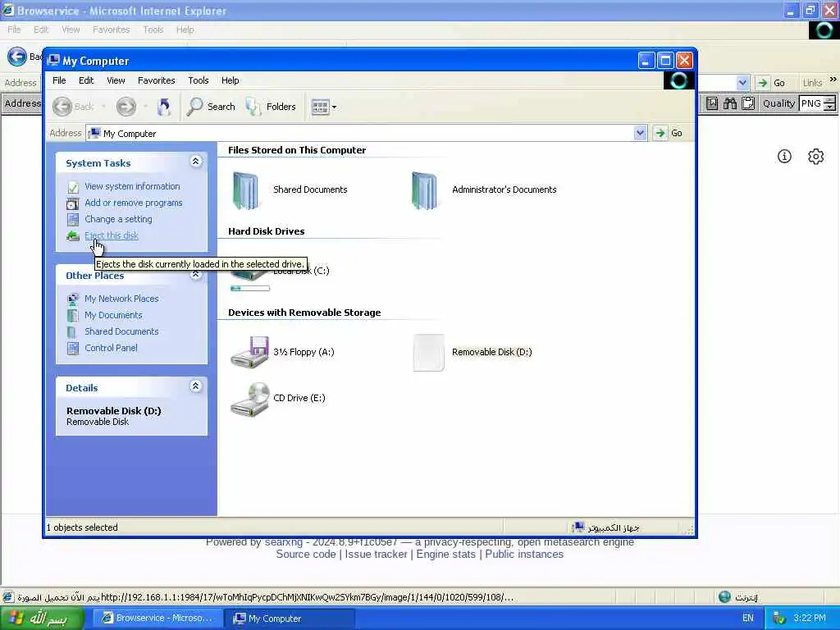The image size is (840, 630).
Task: Open the Favorites menu in My Computer
Action: [x=157, y=80]
